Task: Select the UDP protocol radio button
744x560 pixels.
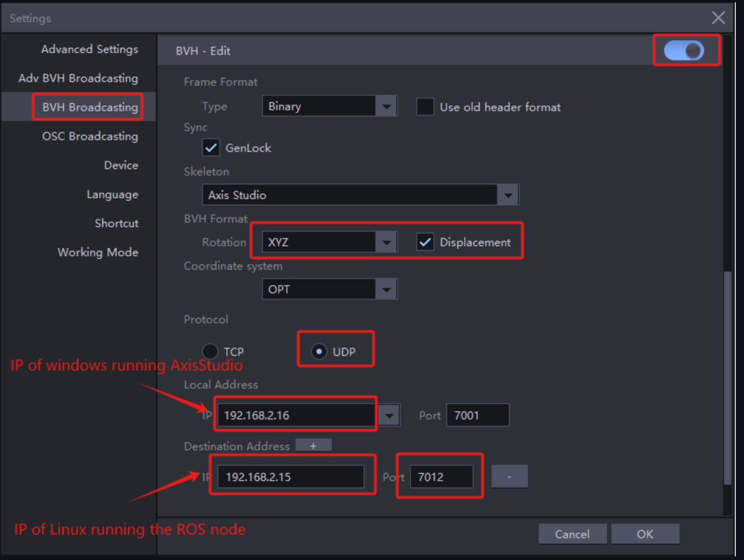Action: coord(319,351)
